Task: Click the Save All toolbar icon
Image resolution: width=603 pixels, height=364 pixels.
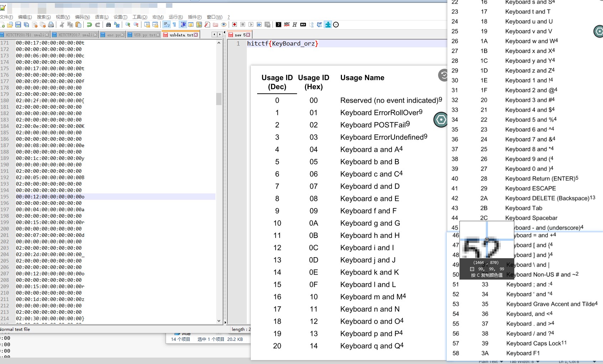Action: click(x=26, y=25)
